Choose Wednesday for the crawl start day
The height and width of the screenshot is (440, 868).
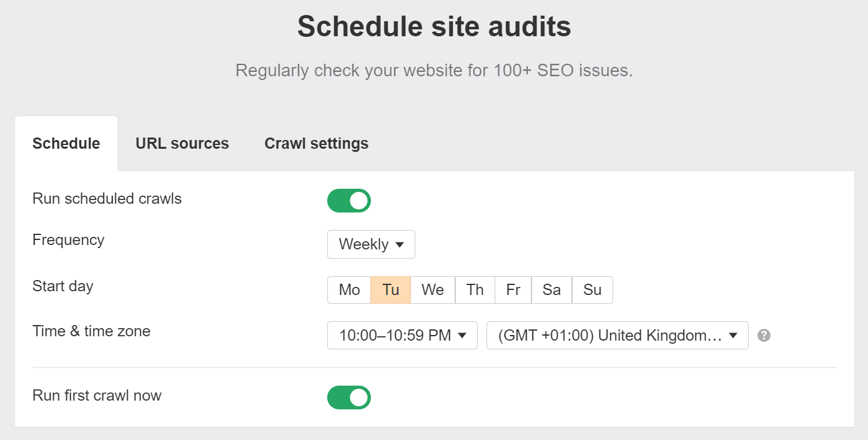coord(432,289)
